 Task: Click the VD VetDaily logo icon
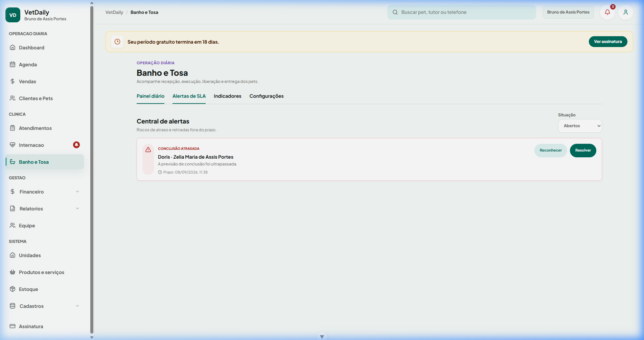pyautogui.click(x=13, y=15)
